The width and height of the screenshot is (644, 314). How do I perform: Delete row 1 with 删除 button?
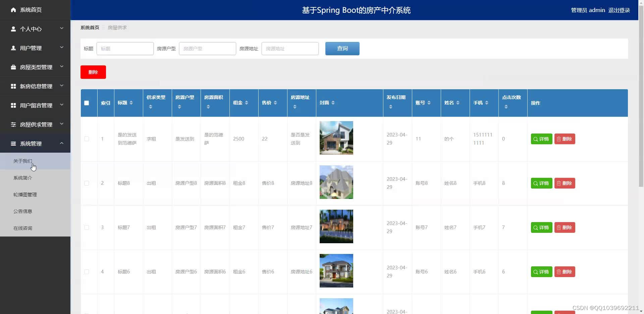click(x=565, y=139)
